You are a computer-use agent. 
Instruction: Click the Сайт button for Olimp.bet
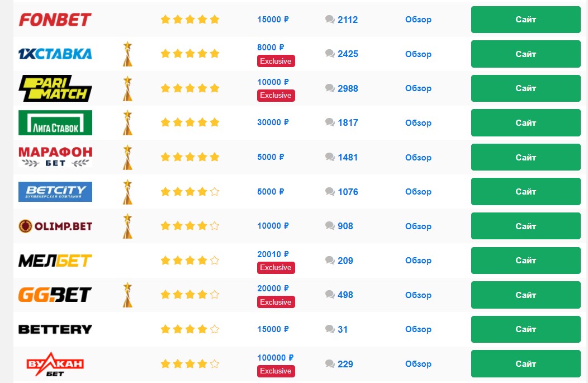click(x=526, y=226)
